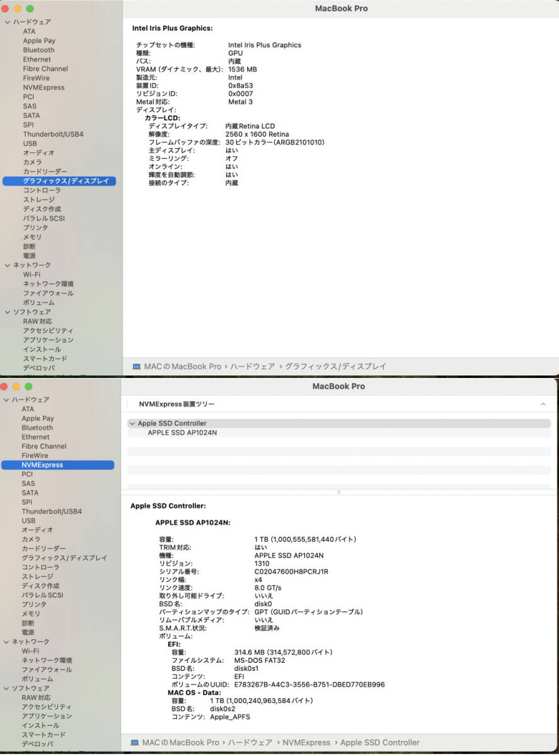Select Ethernet in the lower window sidebar
Screen dimensions: 559x756
[35, 437]
